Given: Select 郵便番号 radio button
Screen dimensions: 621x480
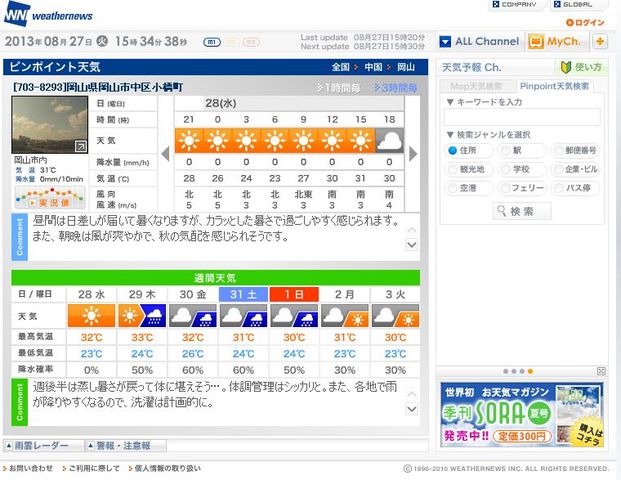Looking at the screenshot, I should tap(558, 150).
